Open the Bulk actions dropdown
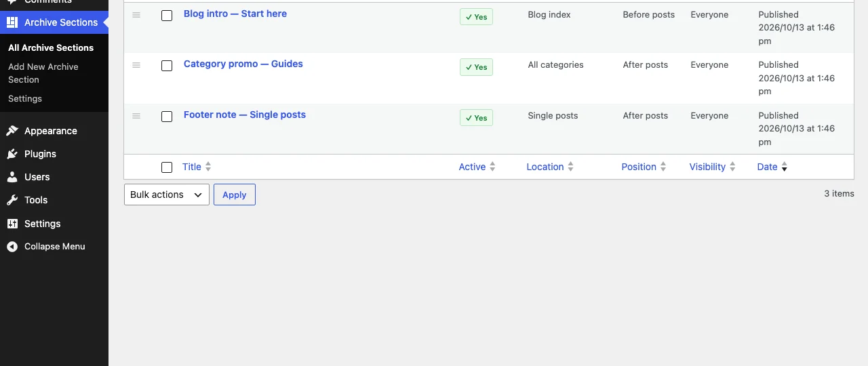 click(x=167, y=195)
